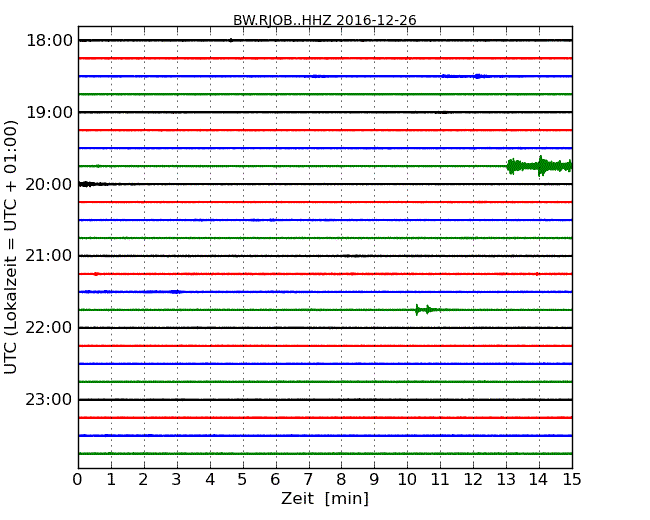Click the x-axis tick label 13
The width and height of the screenshot is (650, 520).
coord(506,480)
